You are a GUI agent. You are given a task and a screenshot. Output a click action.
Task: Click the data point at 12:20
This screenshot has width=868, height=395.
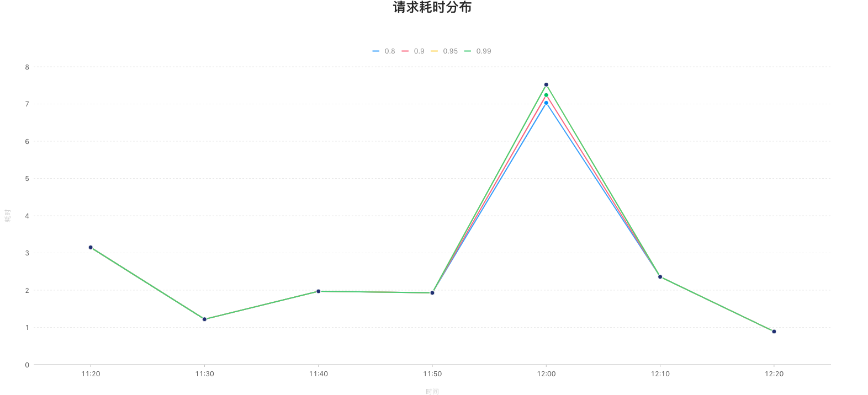(x=774, y=332)
